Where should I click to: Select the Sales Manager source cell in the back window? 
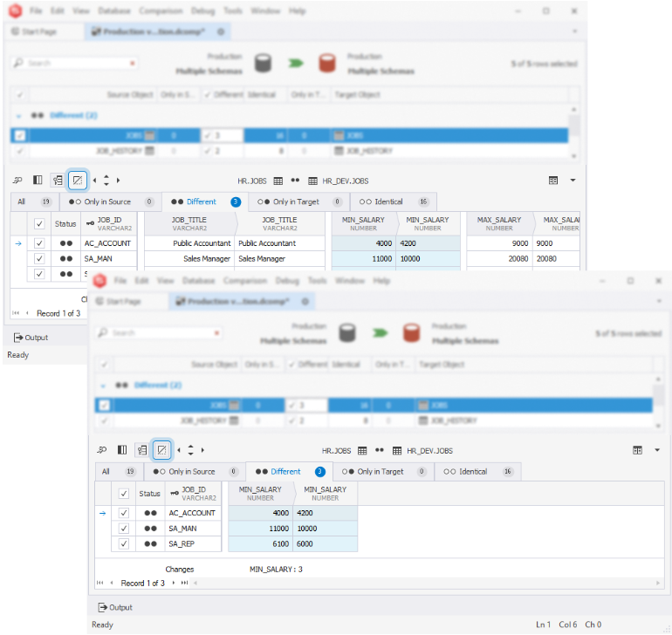coord(189,259)
